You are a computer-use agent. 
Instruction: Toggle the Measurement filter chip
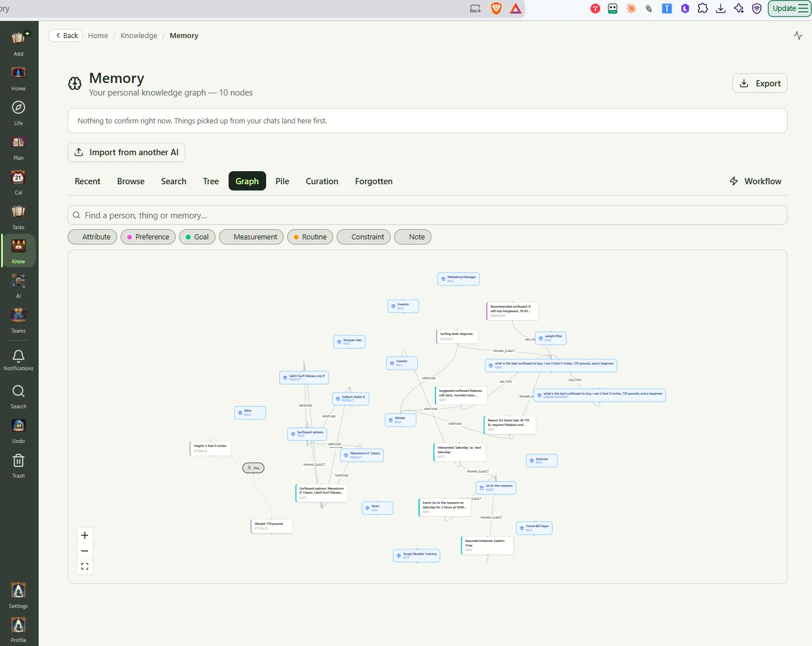tap(251, 237)
